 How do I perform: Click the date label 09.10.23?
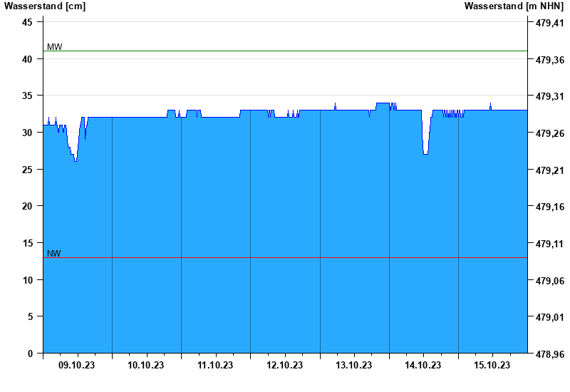[76, 365]
